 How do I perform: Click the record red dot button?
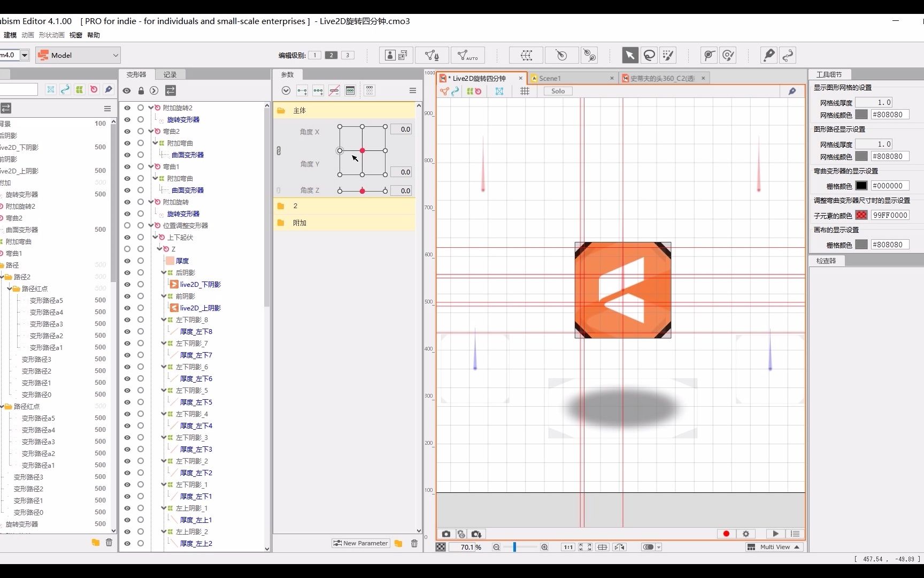726,534
